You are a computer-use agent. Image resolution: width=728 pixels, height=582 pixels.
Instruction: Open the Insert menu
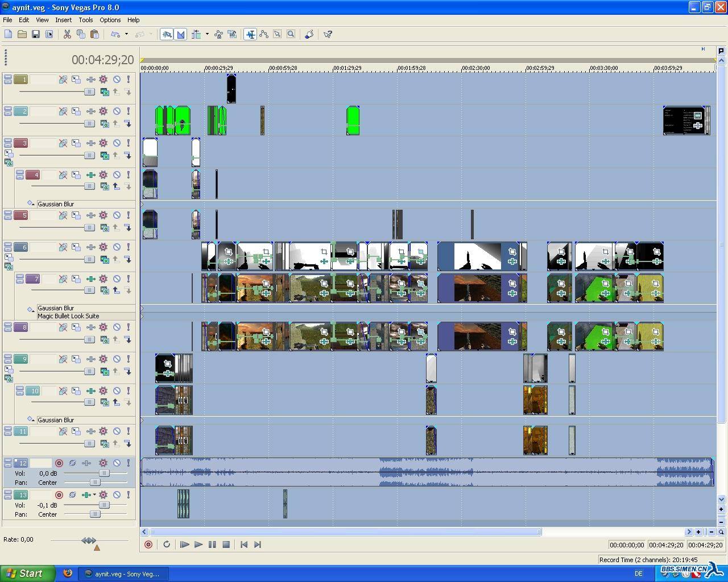pyautogui.click(x=63, y=20)
